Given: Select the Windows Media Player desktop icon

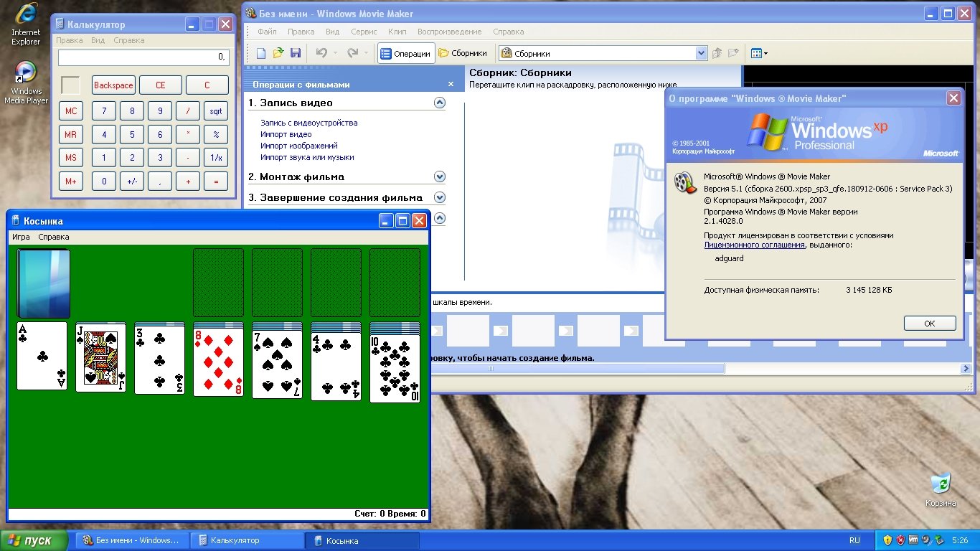Looking at the screenshot, I should pos(26,72).
